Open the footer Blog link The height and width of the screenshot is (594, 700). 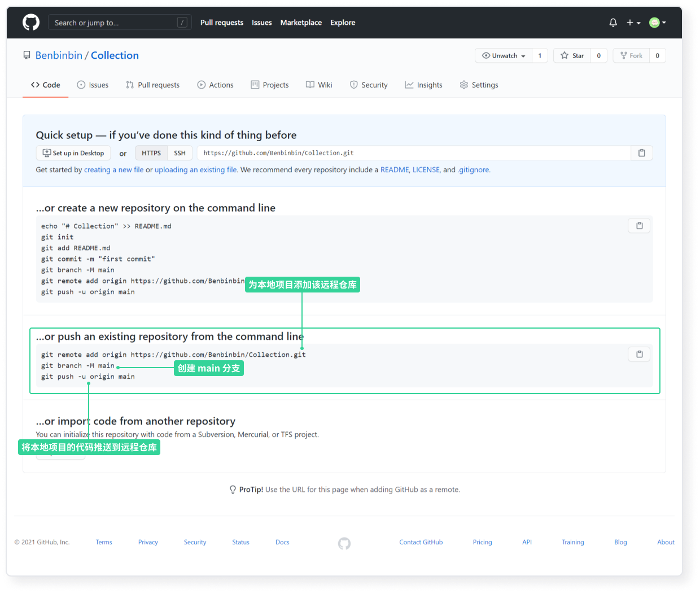(620, 542)
